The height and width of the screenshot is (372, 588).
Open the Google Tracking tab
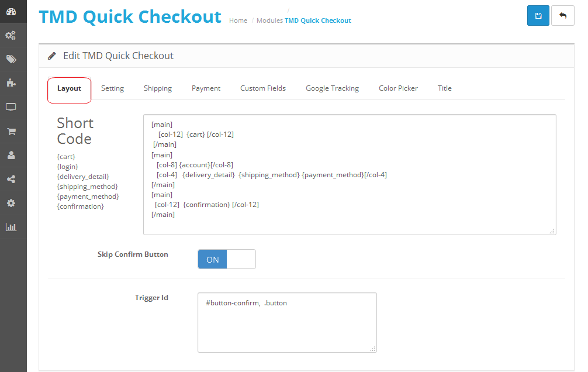point(332,88)
